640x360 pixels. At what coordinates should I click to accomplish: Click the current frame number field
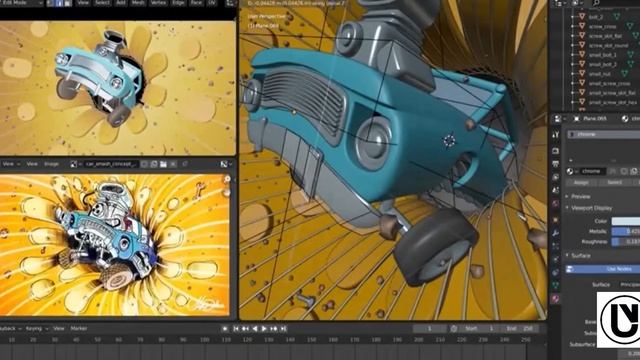pyautogui.click(x=429, y=329)
